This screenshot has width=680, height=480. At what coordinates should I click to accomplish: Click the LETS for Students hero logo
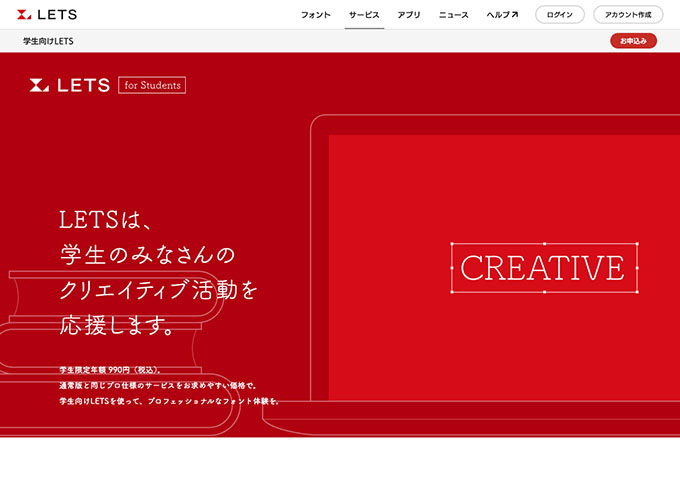point(108,85)
